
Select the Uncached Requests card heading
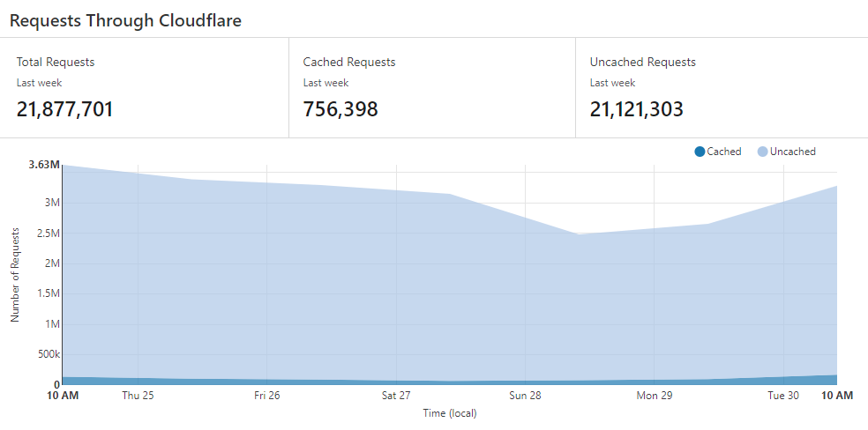pyautogui.click(x=643, y=62)
